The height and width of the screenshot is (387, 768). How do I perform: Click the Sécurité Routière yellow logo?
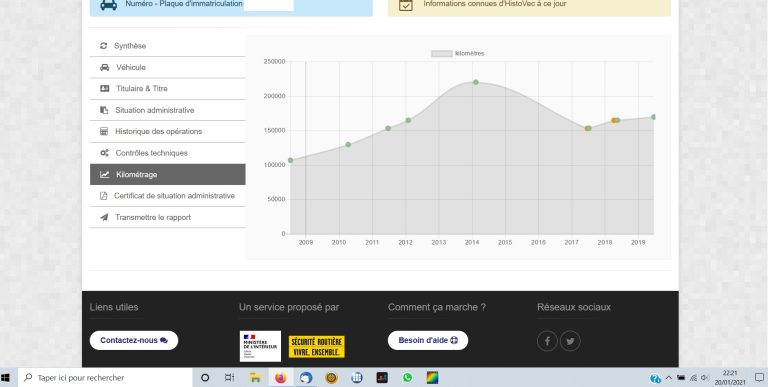316,347
